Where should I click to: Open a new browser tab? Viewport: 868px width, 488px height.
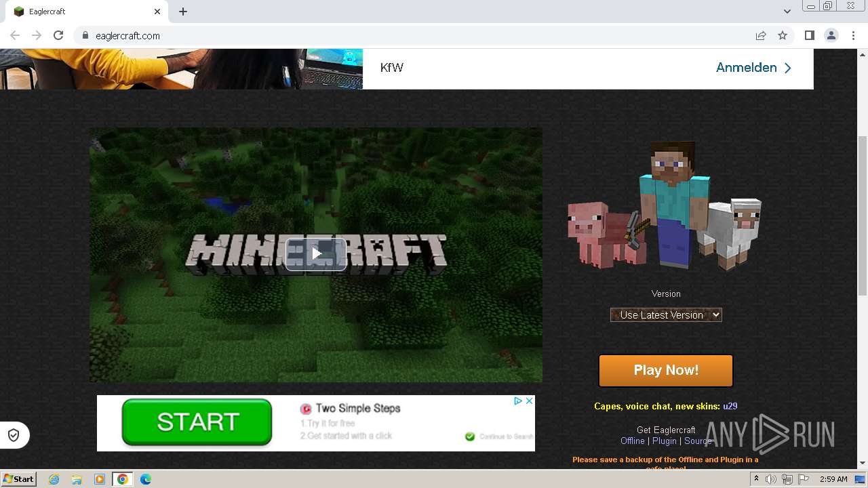point(183,12)
